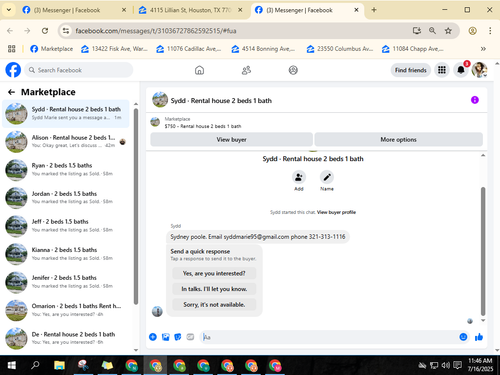Open the De Rental house conversation

(65, 338)
